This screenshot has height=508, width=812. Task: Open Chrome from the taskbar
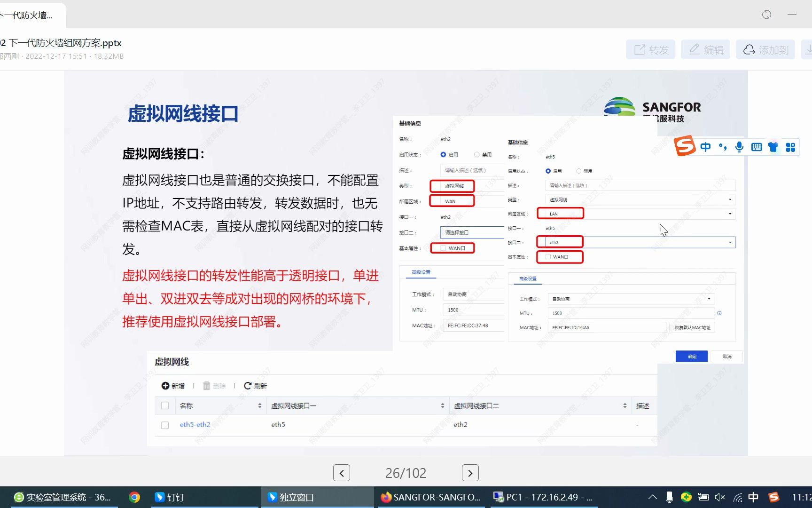[x=134, y=497]
